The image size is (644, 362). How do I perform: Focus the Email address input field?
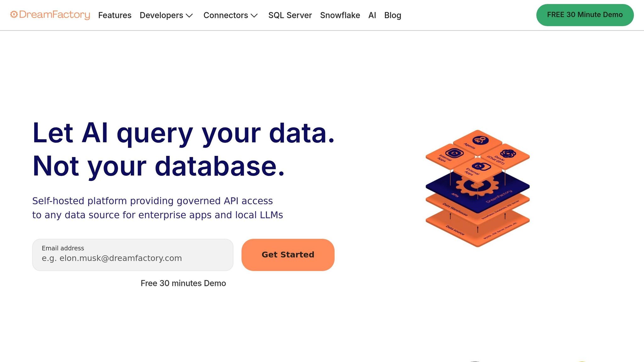coord(133,258)
